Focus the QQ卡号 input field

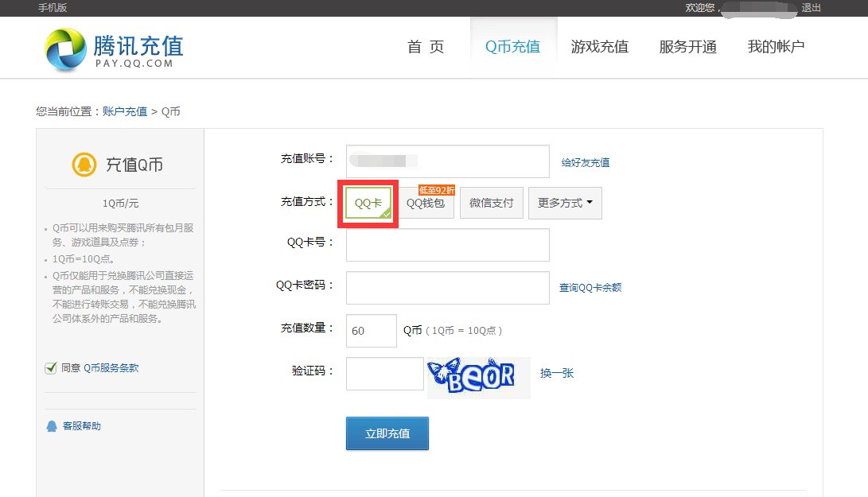tap(448, 245)
